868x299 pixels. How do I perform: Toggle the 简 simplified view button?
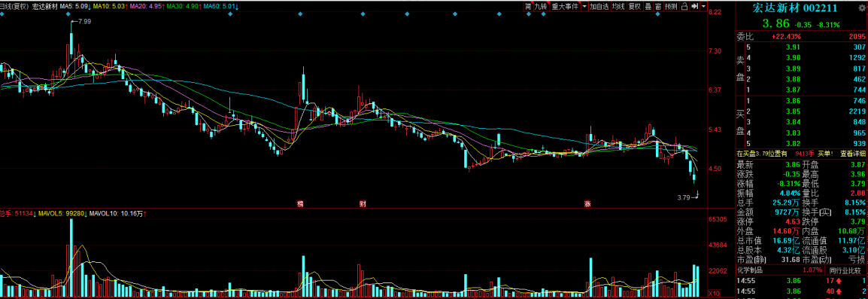point(528,7)
